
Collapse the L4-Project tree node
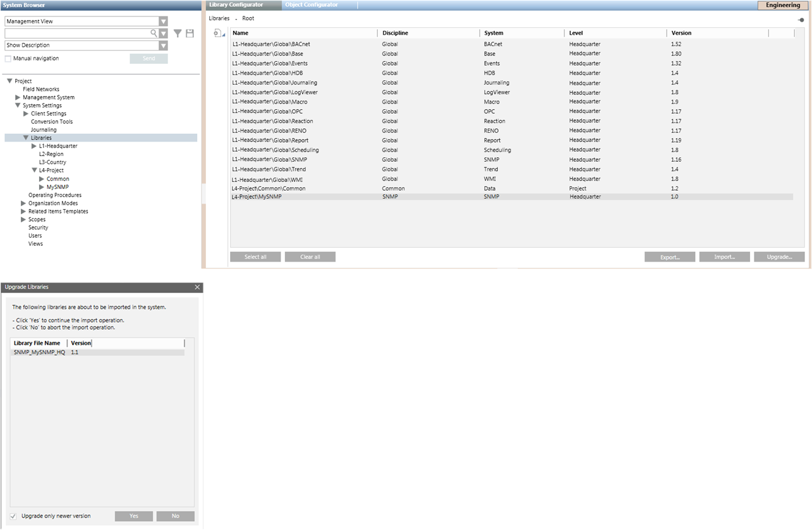[34, 171]
